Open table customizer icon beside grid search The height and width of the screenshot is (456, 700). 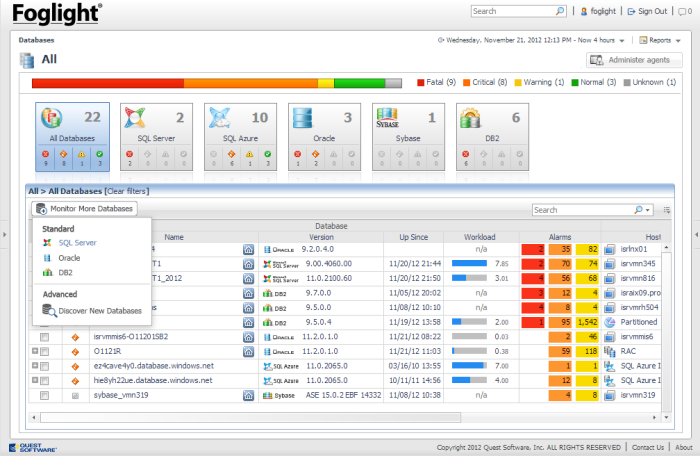click(667, 210)
